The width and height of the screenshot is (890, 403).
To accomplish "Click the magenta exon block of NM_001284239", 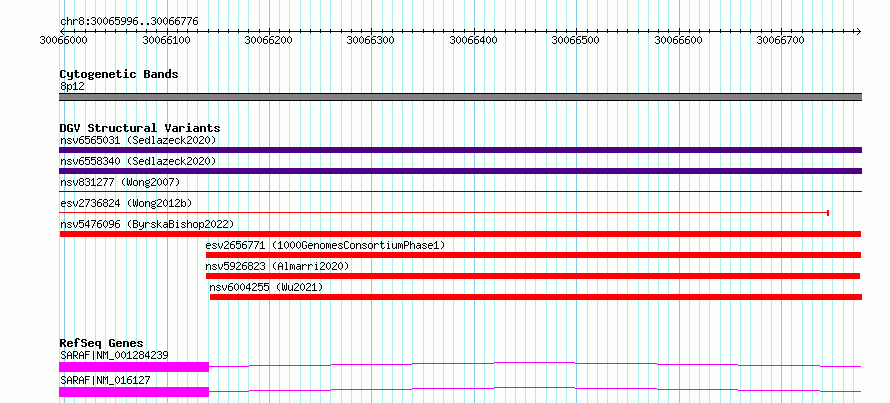I will (x=134, y=367).
